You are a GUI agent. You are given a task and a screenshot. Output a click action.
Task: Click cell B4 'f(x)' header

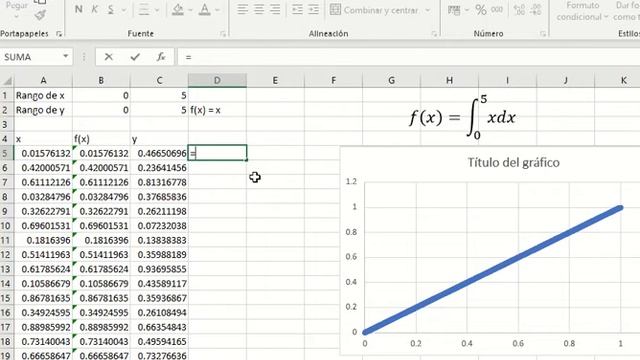[x=101, y=139]
